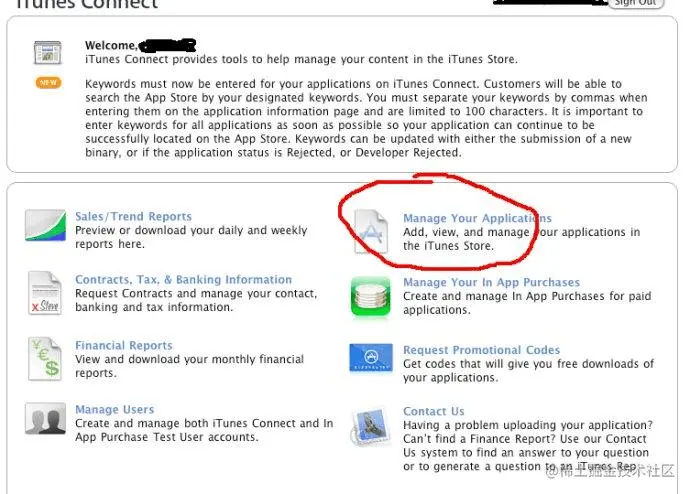Open the Contact Us link
Screen dimensions: 690x494
click(x=433, y=411)
